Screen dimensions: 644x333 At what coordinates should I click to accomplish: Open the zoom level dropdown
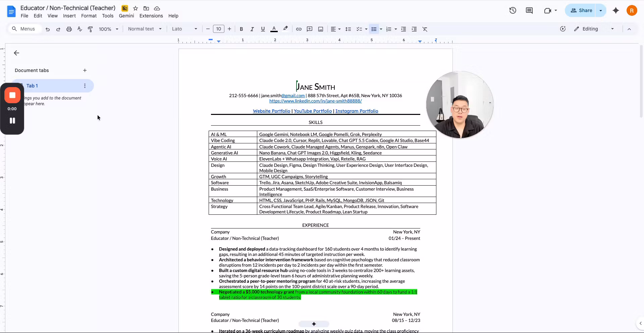pyautogui.click(x=109, y=29)
